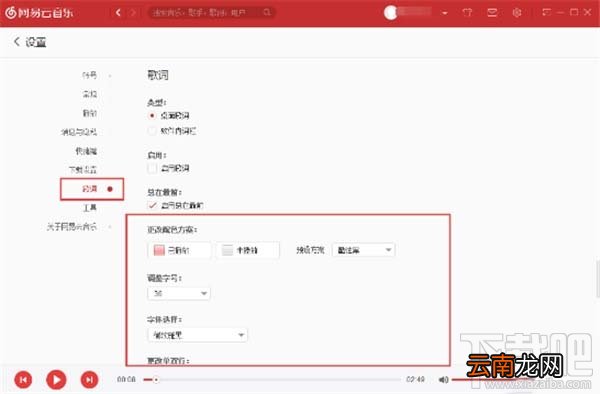Open the account dropdown arrow beside username

click(x=444, y=13)
